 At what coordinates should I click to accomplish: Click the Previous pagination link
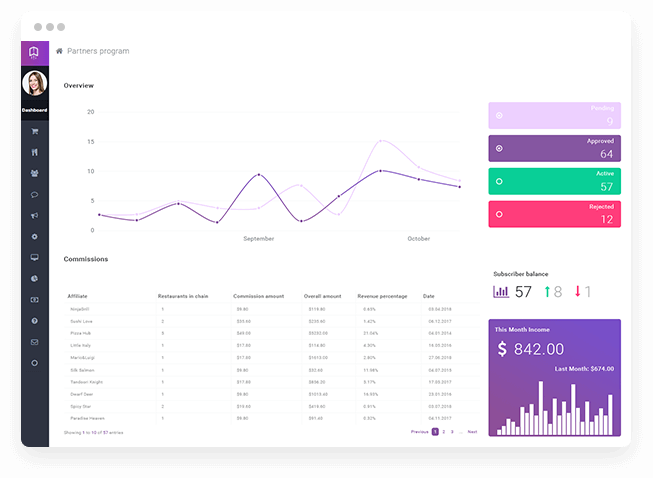coord(419,431)
